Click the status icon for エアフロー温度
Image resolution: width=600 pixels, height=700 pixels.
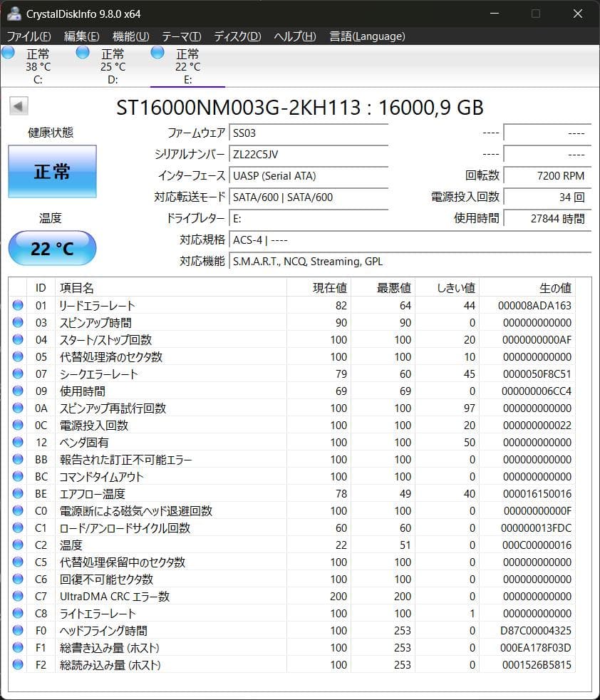point(18,493)
